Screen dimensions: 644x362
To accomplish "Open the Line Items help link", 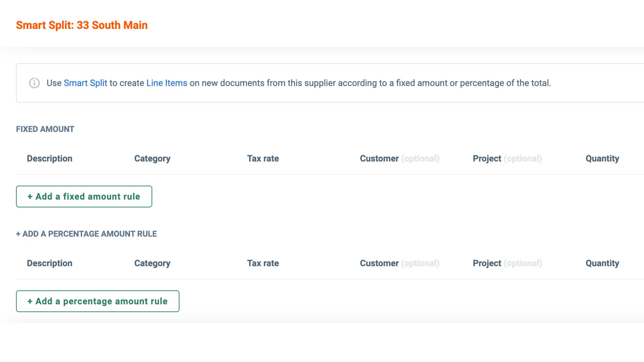I will tap(167, 83).
